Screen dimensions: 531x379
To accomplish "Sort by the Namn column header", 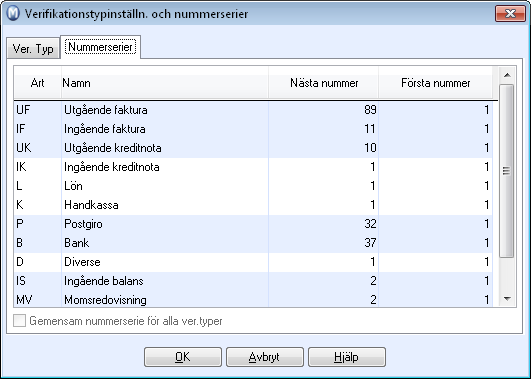I will (x=165, y=83).
